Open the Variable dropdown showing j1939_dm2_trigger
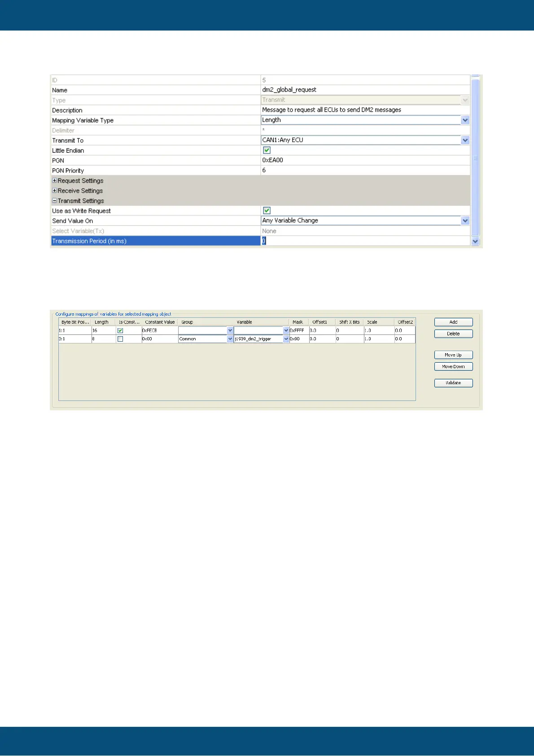The image size is (534, 756). click(286, 339)
